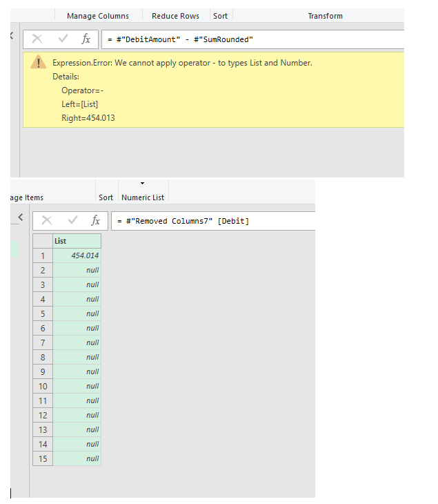This screenshot has height=504, width=438.
Task: Click the Operator=- detail line
Action: 82,90
